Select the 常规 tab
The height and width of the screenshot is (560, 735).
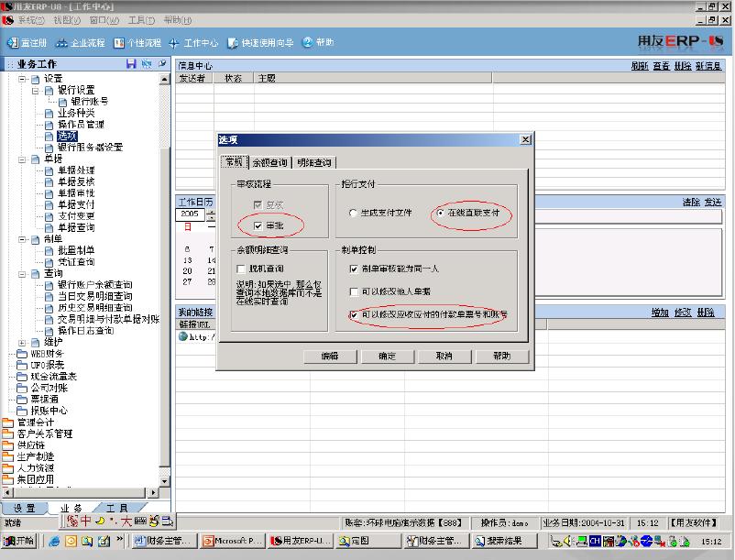click(x=234, y=161)
